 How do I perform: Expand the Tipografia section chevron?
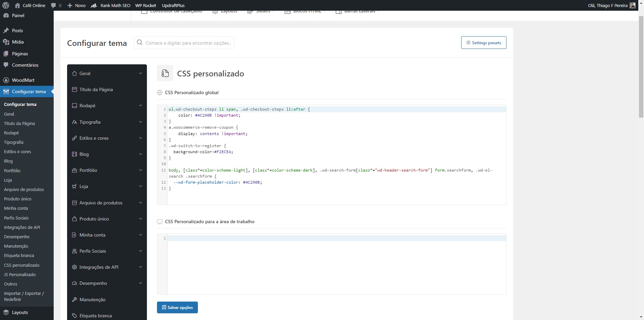pos(141,122)
